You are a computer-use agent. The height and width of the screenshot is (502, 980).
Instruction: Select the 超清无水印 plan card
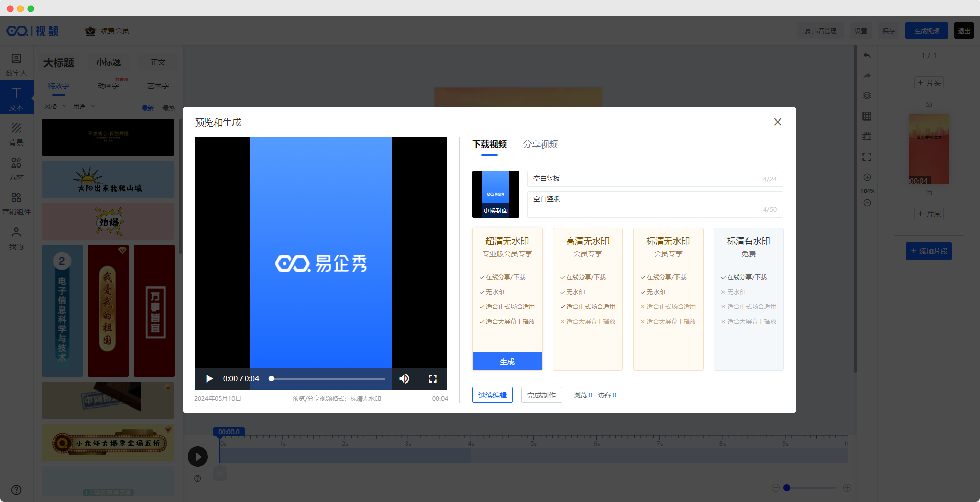pyautogui.click(x=507, y=299)
